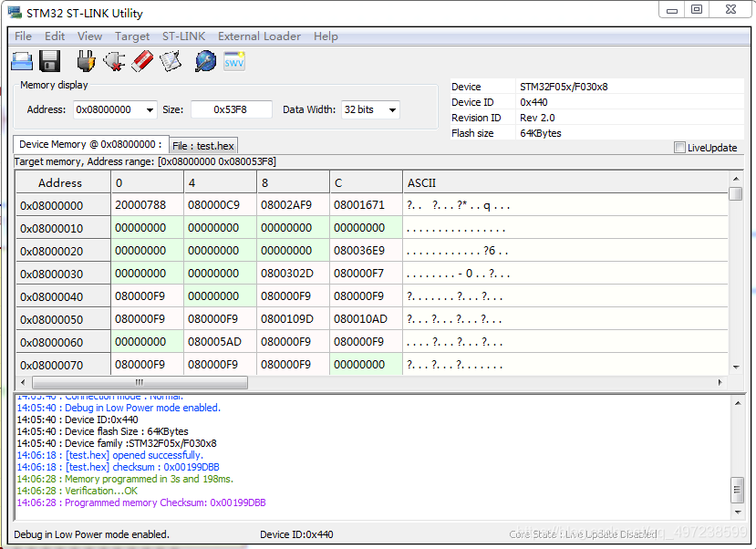Screen dimensions: 756x549
Task: Click the column header labeled 0
Action: pyautogui.click(x=148, y=182)
